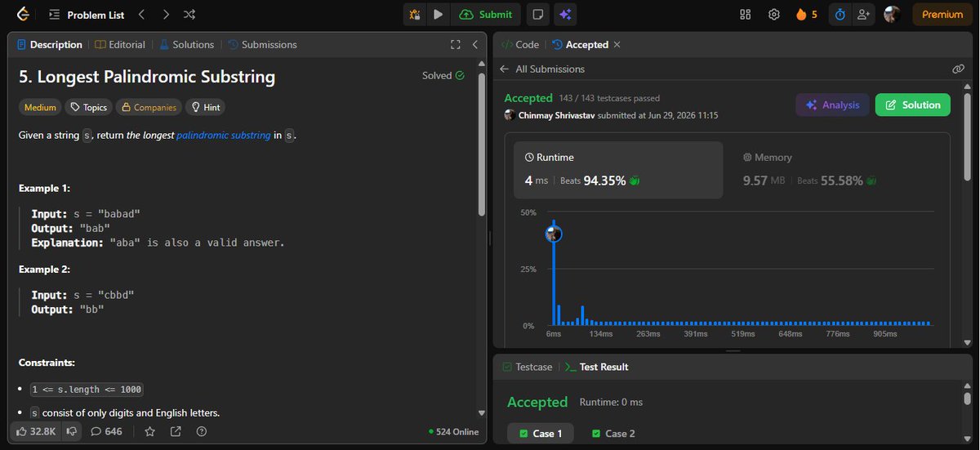Share the problem via share icon
Image resolution: width=980 pixels, height=450 pixels.
(x=176, y=431)
